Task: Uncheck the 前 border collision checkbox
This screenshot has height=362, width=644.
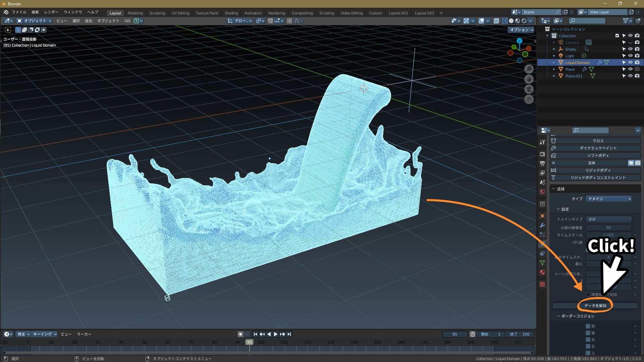Action: click(588, 326)
